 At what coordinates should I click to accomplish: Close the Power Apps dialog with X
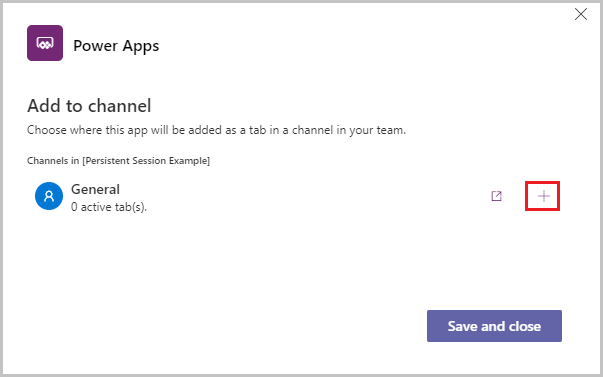[x=581, y=14]
